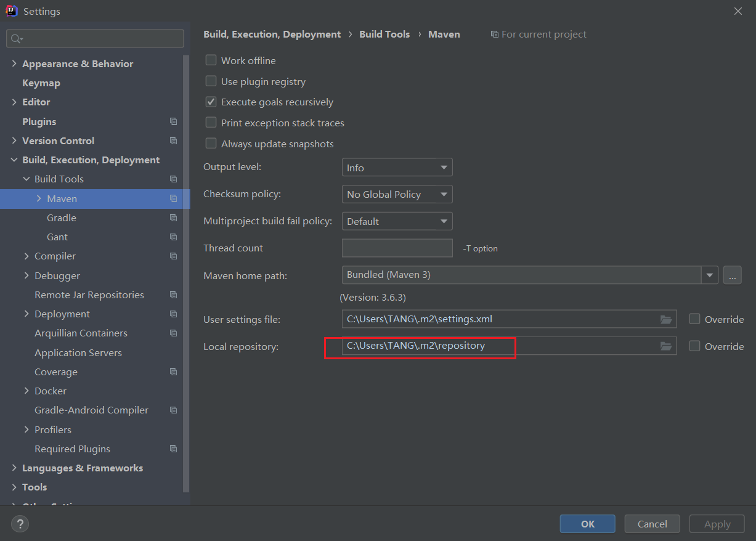Screen dimensions: 756x541
Task: Enable Print exception stack traces
Action: [x=211, y=123]
